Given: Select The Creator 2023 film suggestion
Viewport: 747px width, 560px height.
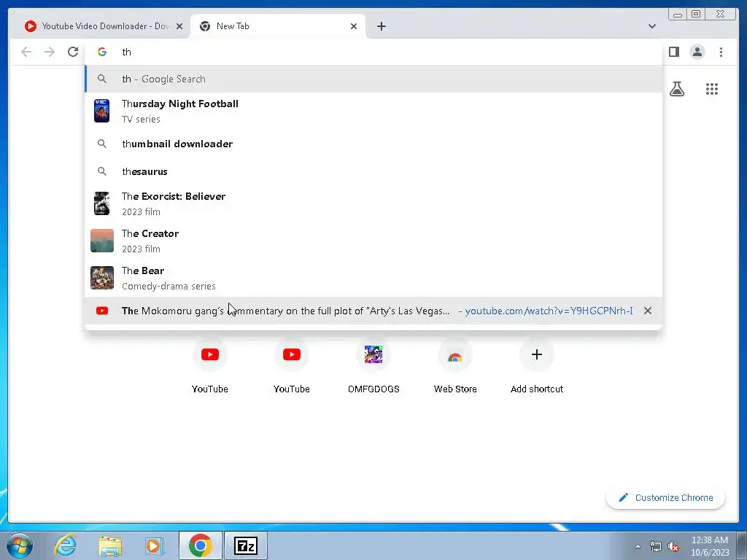Looking at the screenshot, I should (373, 241).
